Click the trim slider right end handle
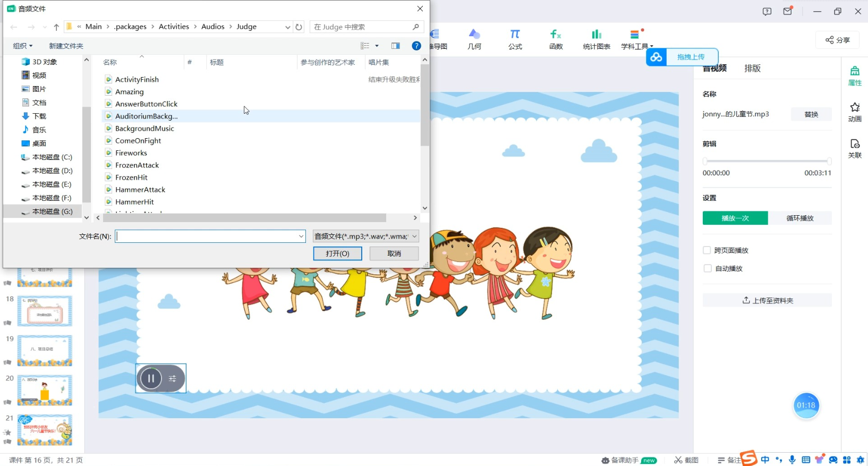 point(829,160)
